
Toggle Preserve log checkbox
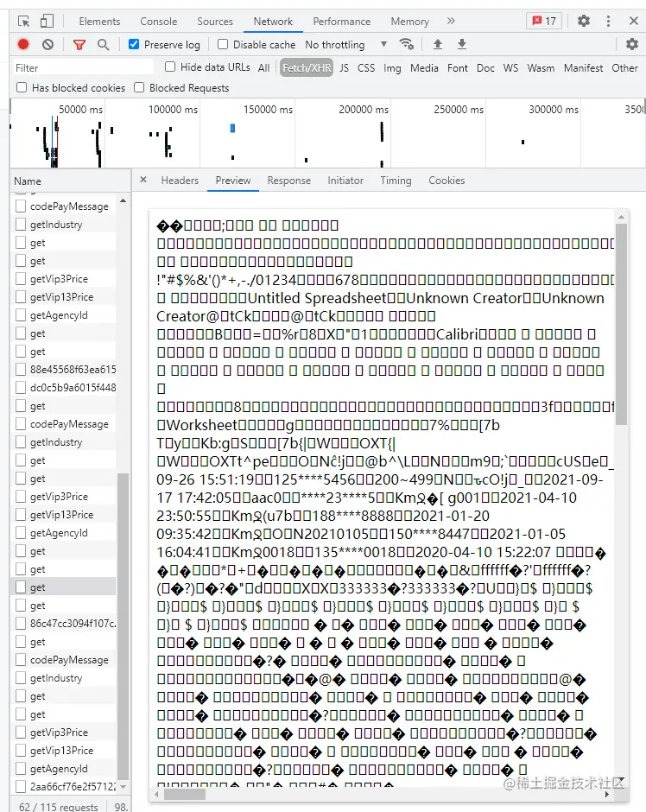click(x=134, y=44)
